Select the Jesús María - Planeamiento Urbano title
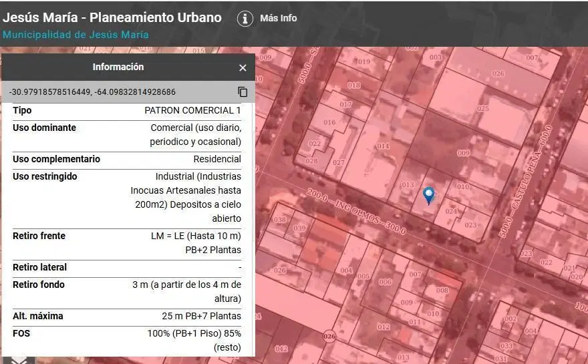 click(112, 17)
